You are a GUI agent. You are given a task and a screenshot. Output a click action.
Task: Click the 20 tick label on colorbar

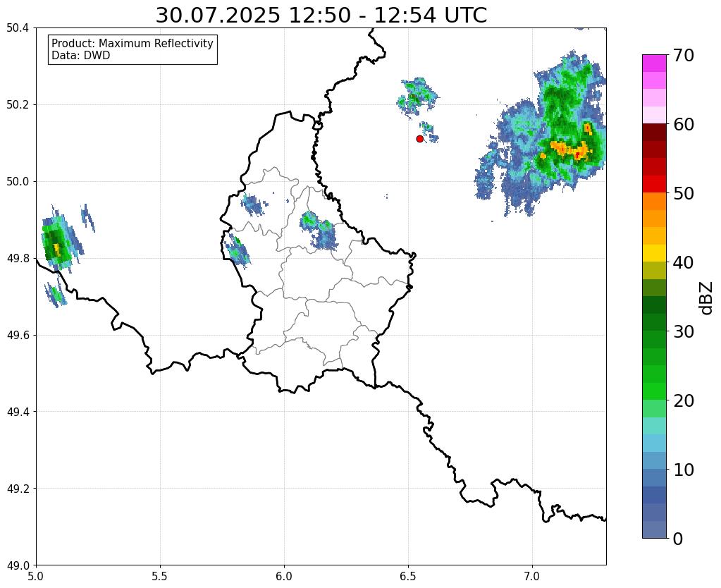click(684, 400)
